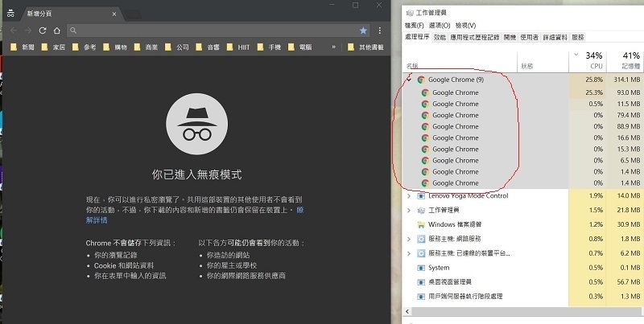
Task: Select Chrome process using 88.9 MB
Action: click(x=523, y=127)
